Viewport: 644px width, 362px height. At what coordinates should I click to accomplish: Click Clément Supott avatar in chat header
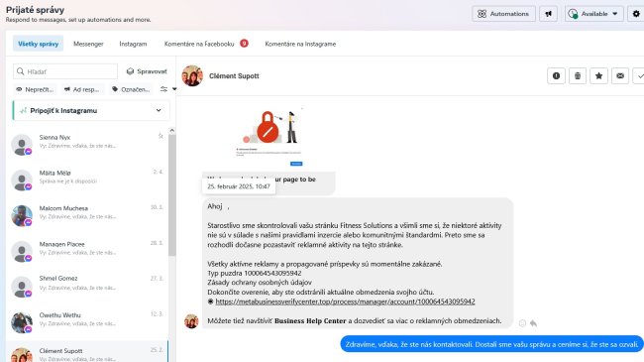coord(192,75)
